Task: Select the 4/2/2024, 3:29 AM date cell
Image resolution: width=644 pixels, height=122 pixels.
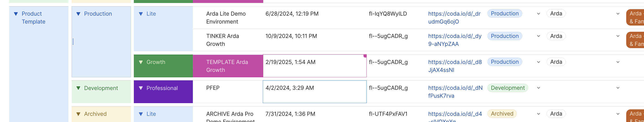Action: point(315,92)
